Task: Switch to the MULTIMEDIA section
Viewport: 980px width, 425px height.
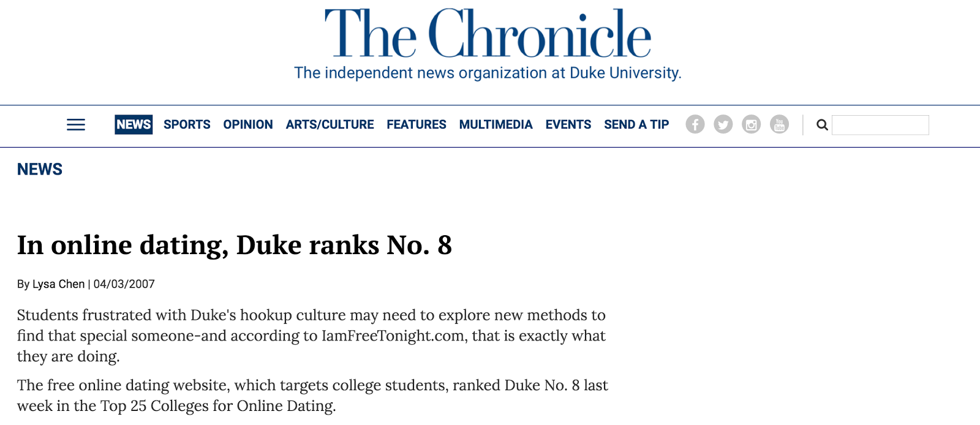Action: click(496, 124)
